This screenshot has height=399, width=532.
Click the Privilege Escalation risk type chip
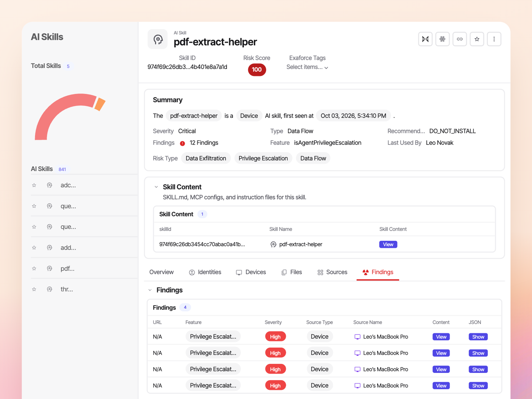(263, 158)
